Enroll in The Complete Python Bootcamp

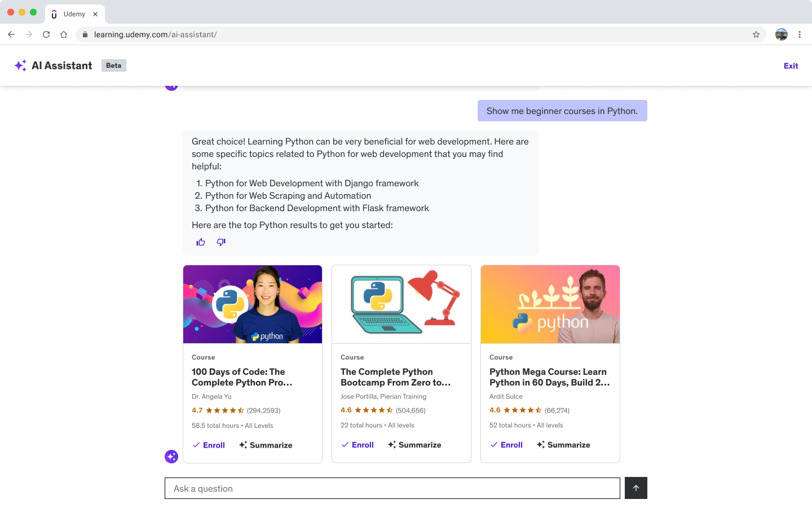358,444
